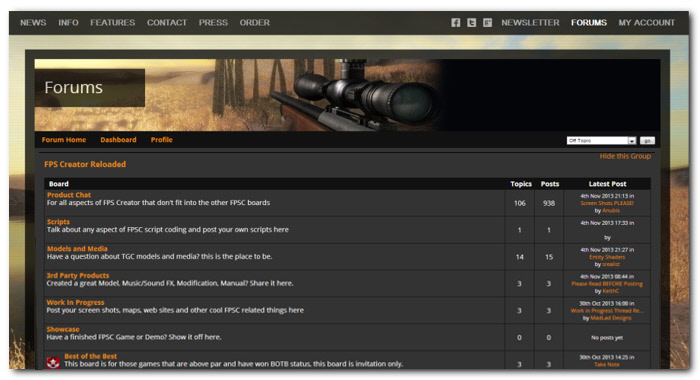Open the Scripts board

click(x=58, y=222)
